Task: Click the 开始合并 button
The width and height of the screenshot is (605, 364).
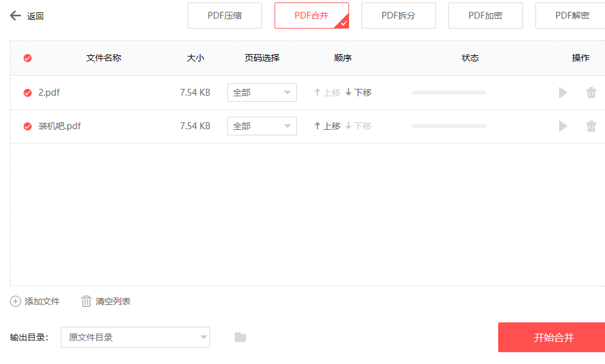Action: point(552,337)
